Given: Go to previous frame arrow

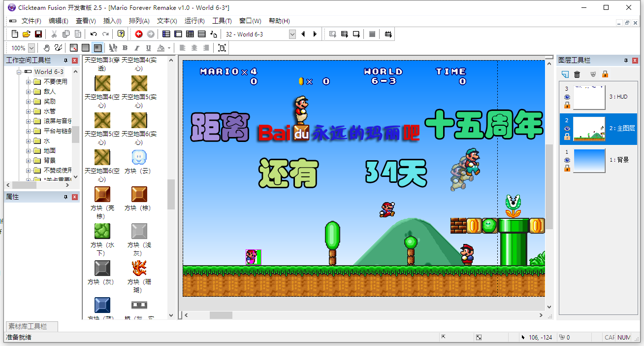Looking at the screenshot, I should point(303,34).
